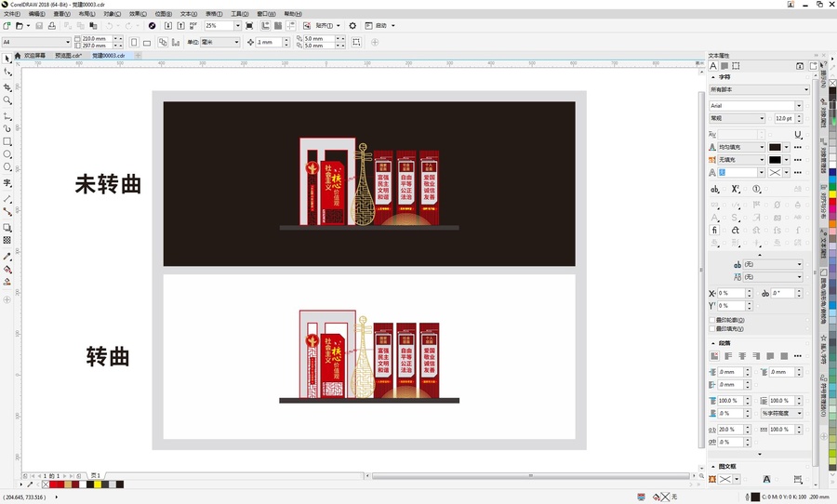Select the Shape edit tool
This screenshot has width=837, height=504.
coord(7,73)
